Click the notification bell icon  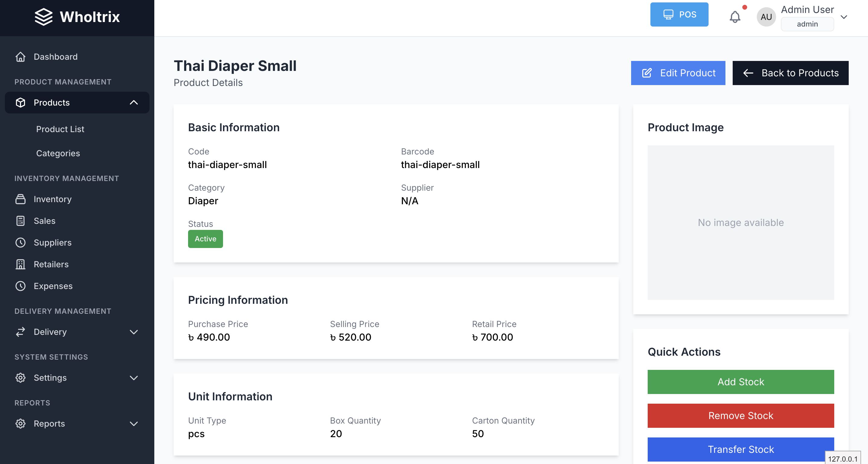click(735, 17)
